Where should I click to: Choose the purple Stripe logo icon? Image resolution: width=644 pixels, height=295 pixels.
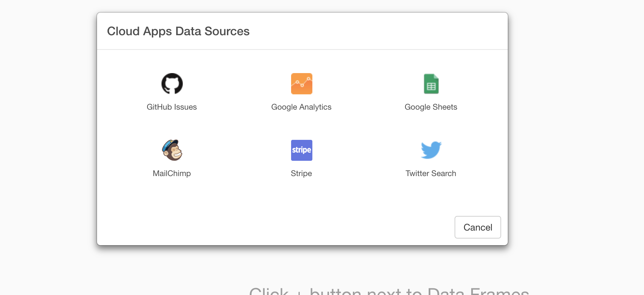click(x=301, y=150)
